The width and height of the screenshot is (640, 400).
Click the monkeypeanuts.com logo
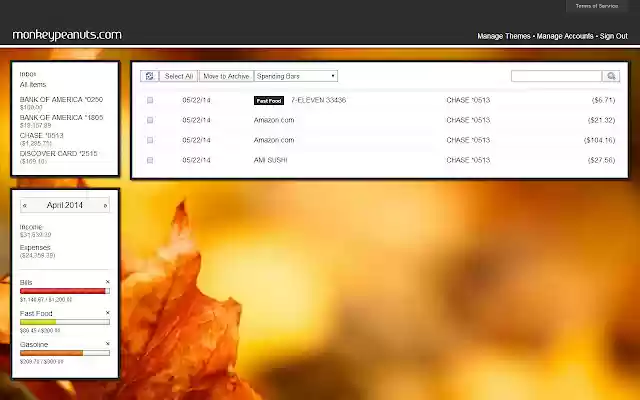(67, 35)
